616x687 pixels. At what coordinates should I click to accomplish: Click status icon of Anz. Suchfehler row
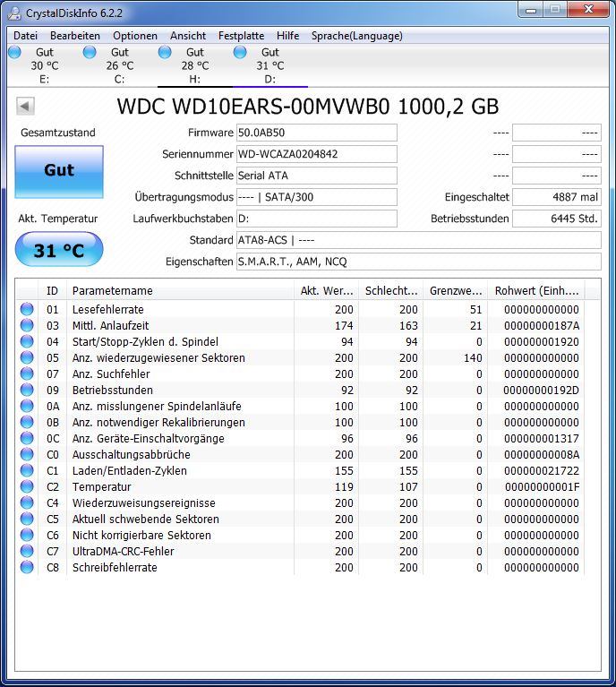27,374
